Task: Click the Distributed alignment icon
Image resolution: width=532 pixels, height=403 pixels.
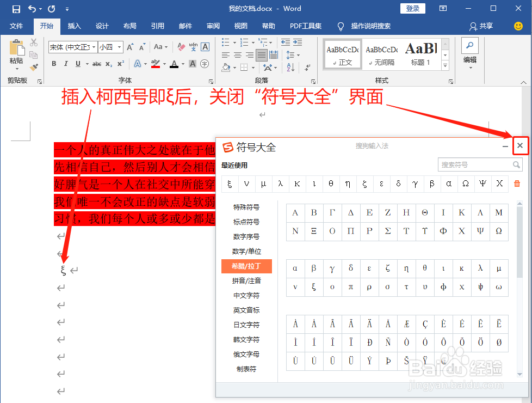Action: 274,54
